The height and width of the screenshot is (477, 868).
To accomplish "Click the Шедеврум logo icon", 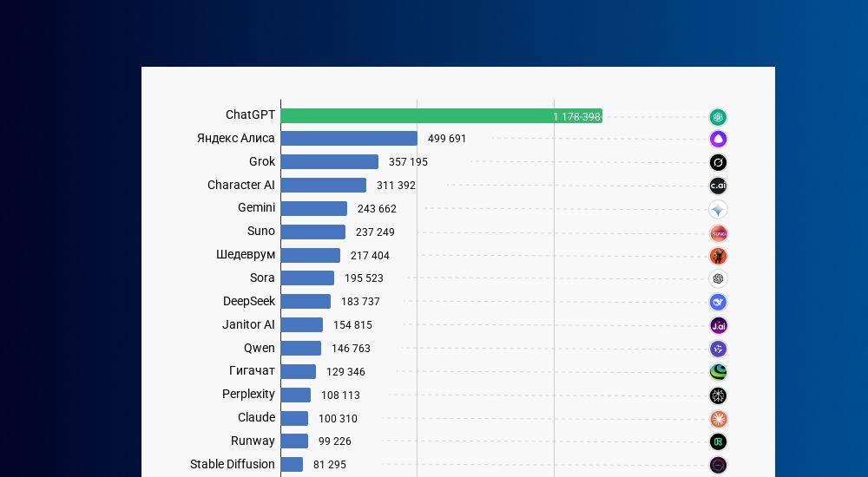I will coord(718,256).
